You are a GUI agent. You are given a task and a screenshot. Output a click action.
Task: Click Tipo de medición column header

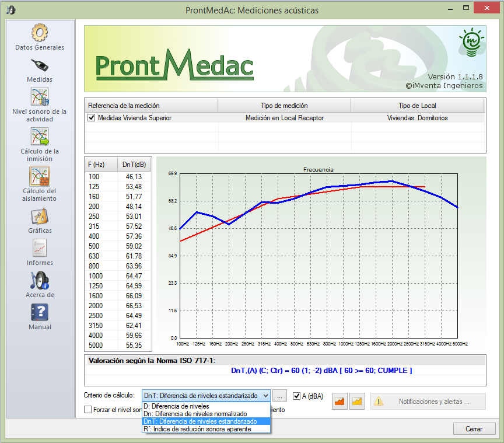[284, 106]
